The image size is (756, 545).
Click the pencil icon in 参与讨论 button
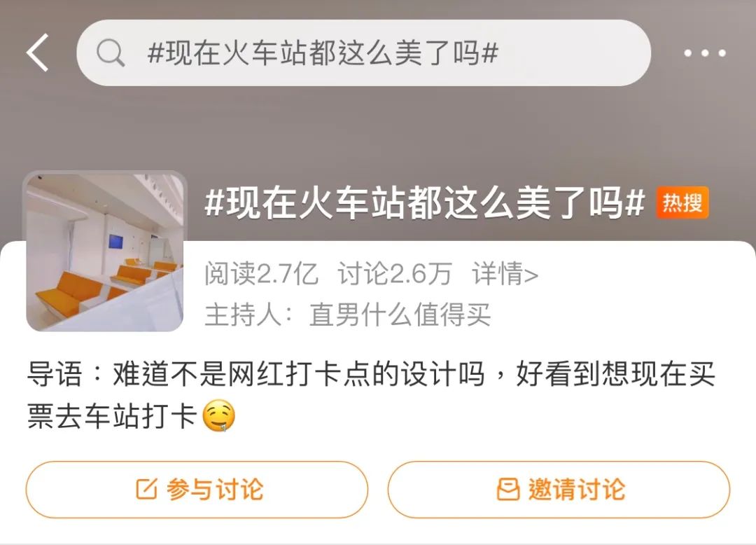coord(146,489)
